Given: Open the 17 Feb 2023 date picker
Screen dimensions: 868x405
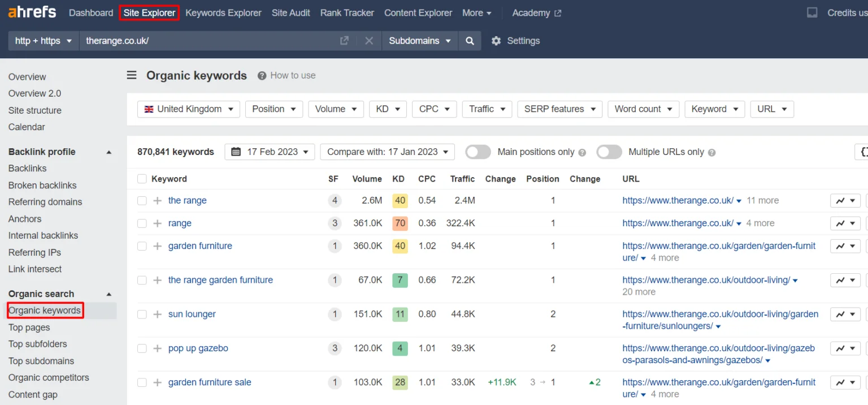Looking at the screenshot, I should coord(270,152).
